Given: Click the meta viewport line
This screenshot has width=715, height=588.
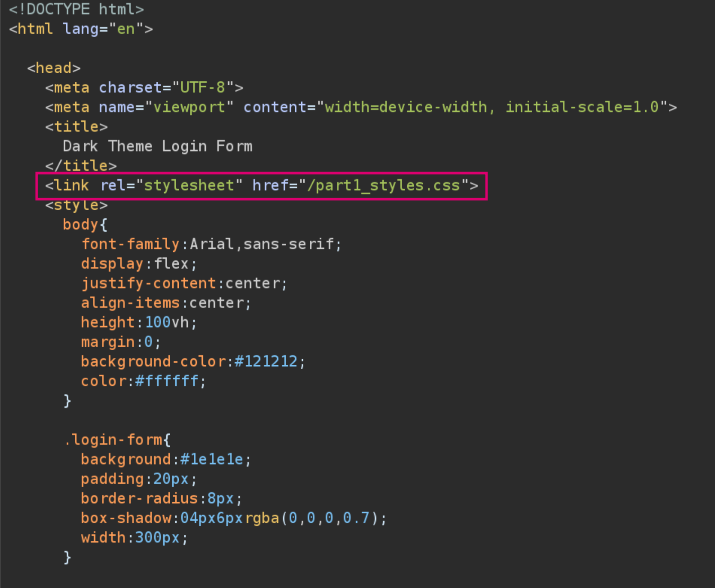Looking at the screenshot, I should pos(361,107).
